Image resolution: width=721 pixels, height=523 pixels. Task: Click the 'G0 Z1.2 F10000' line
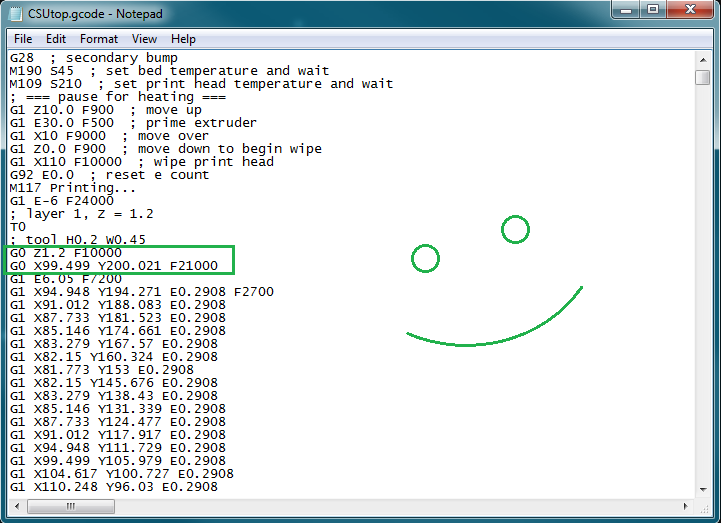click(x=66, y=253)
